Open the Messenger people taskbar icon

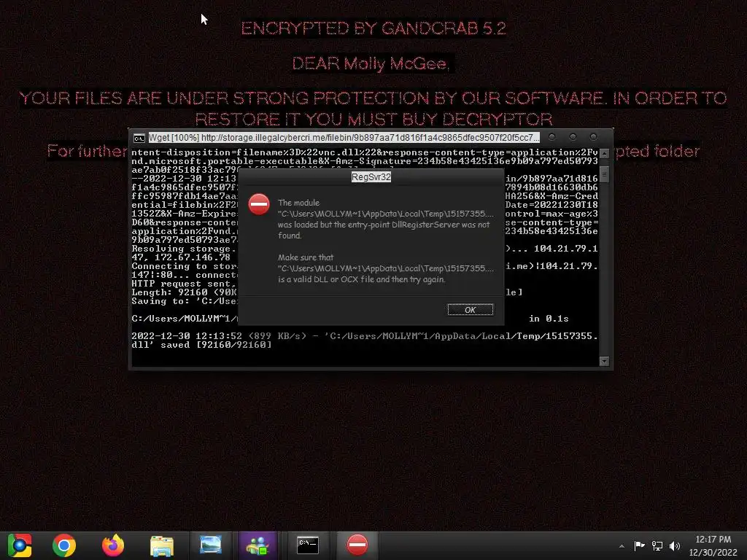tap(258, 545)
